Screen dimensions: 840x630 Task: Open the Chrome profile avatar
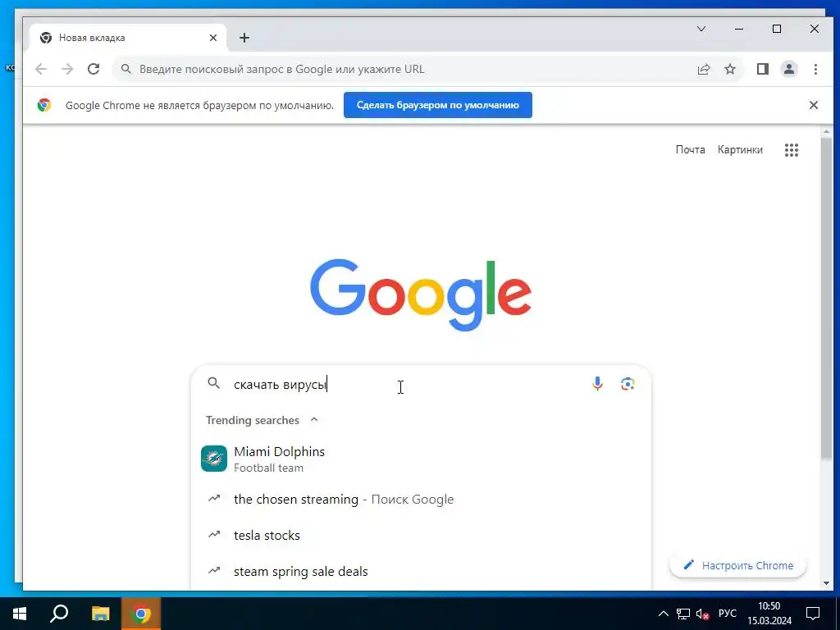click(789, 69)
